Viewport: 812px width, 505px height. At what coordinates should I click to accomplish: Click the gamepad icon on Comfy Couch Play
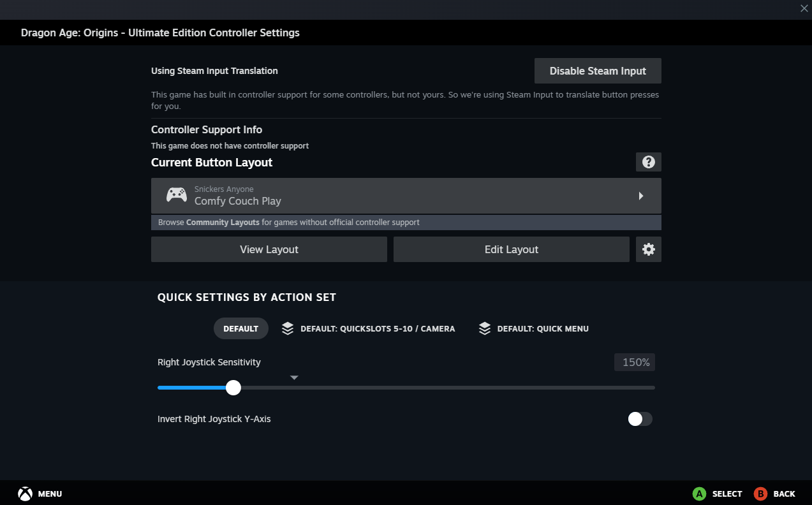coord(177,195)
